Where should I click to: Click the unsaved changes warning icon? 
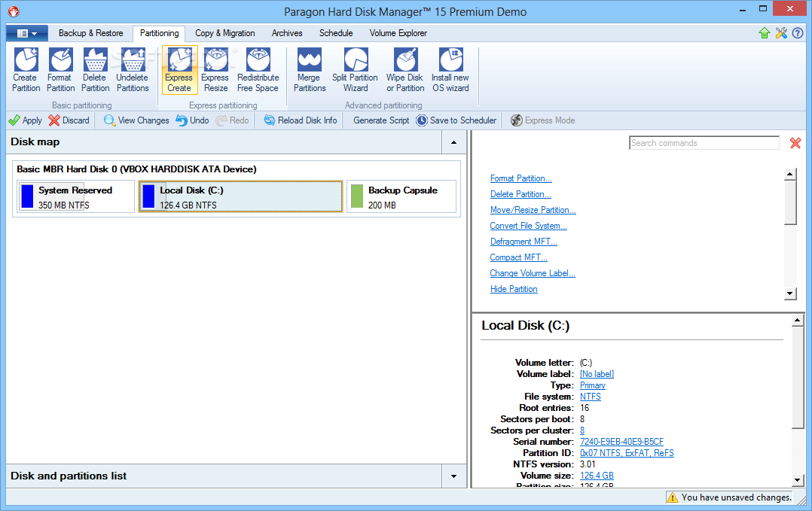point(672,497)
